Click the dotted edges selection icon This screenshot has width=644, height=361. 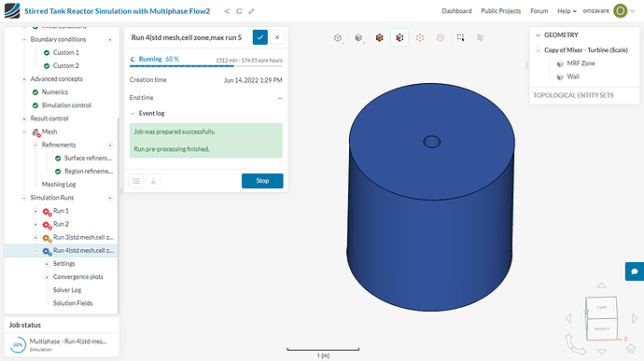420,38
